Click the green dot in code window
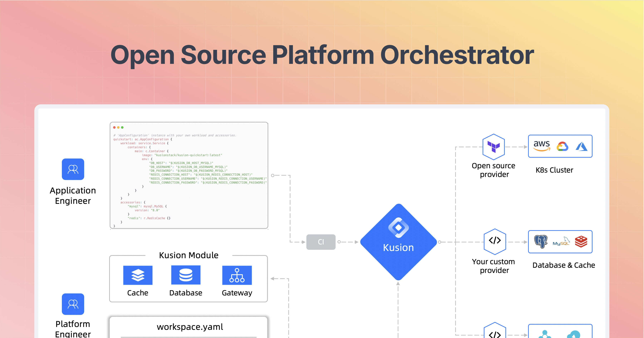This screenshot has width=644, height=338. (122, 127)
